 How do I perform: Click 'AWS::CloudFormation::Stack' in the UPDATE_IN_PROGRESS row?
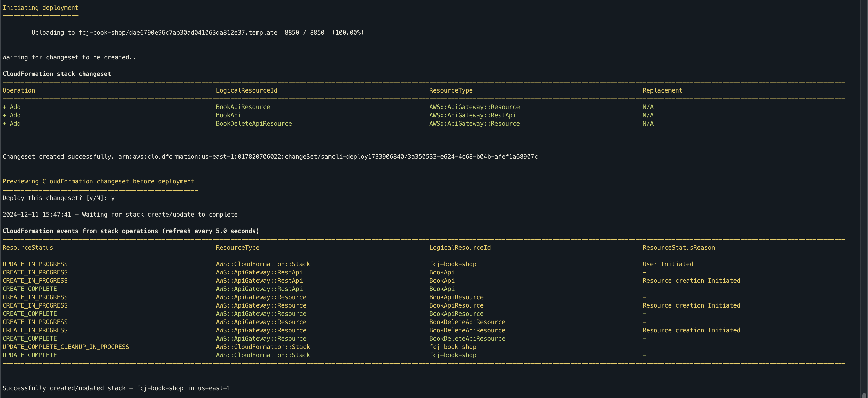click(263, 264)
